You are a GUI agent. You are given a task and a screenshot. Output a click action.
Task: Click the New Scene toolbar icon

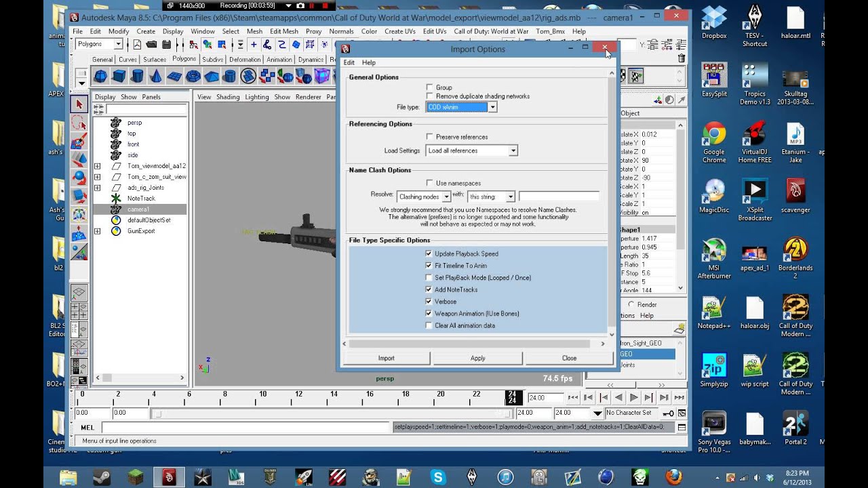point(137,45)
